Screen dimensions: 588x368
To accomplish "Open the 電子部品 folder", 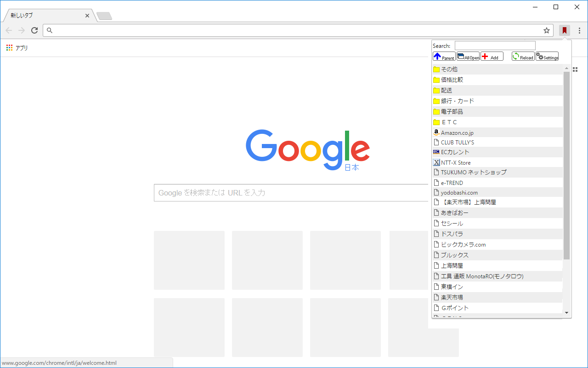I will coord(498,111).
